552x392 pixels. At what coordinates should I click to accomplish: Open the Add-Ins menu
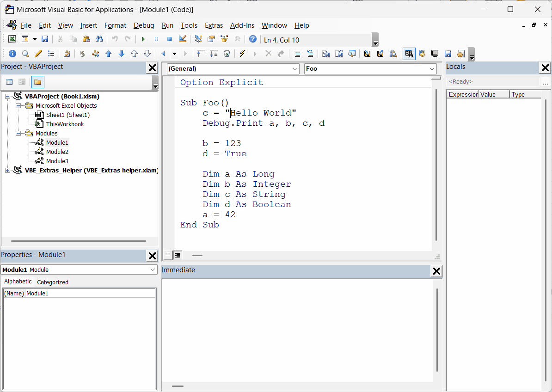(x=242, y=25)
